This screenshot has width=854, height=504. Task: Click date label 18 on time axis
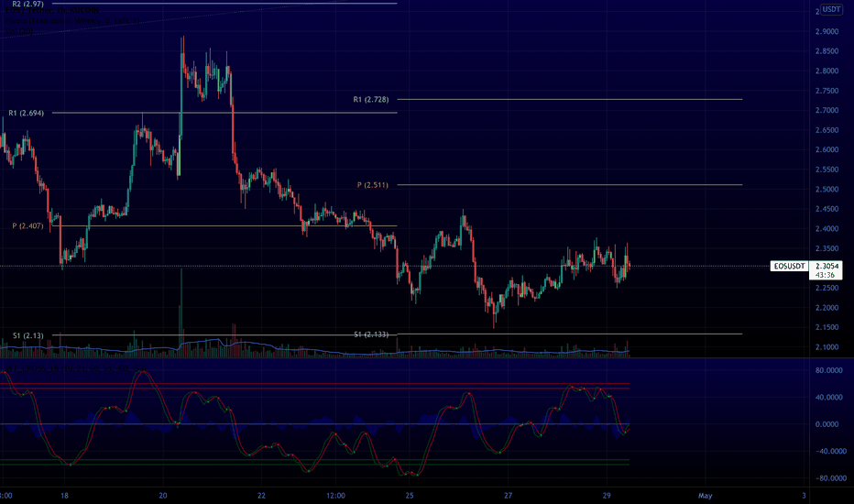click(64, 495)
